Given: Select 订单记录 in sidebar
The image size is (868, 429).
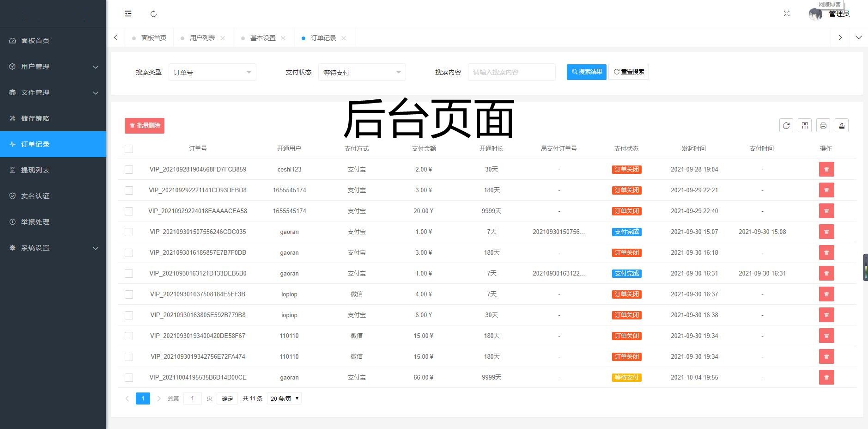Looking at the screenshot, I should [x=53, y=144].
